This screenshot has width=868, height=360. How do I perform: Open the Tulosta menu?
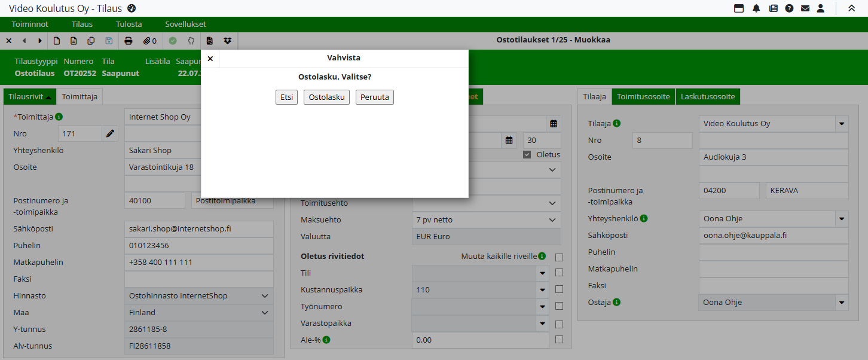(x=129, y=25)
